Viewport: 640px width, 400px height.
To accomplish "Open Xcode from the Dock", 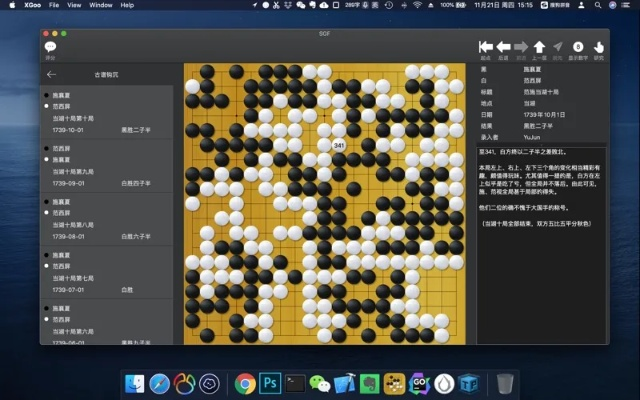I will (344, 384).
